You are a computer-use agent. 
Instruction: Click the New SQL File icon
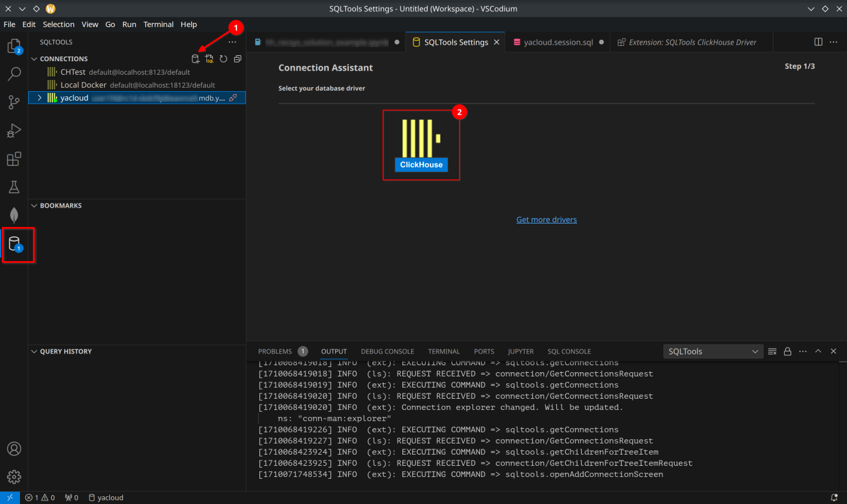pyautogui.click(x=209, y=59)
